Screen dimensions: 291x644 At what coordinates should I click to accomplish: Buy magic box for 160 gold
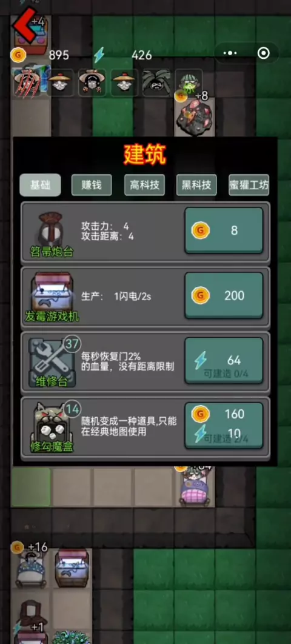pyautogui.click(x=224, y=426)
